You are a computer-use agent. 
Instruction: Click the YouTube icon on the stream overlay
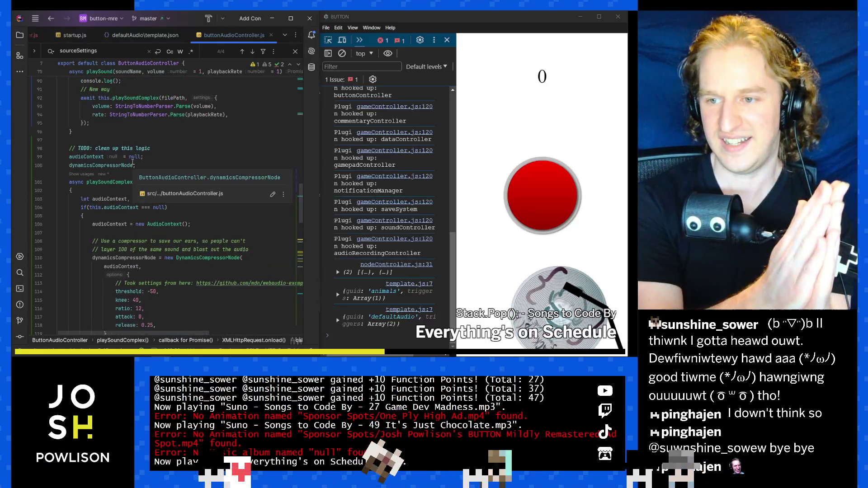(x=604, y=390)
